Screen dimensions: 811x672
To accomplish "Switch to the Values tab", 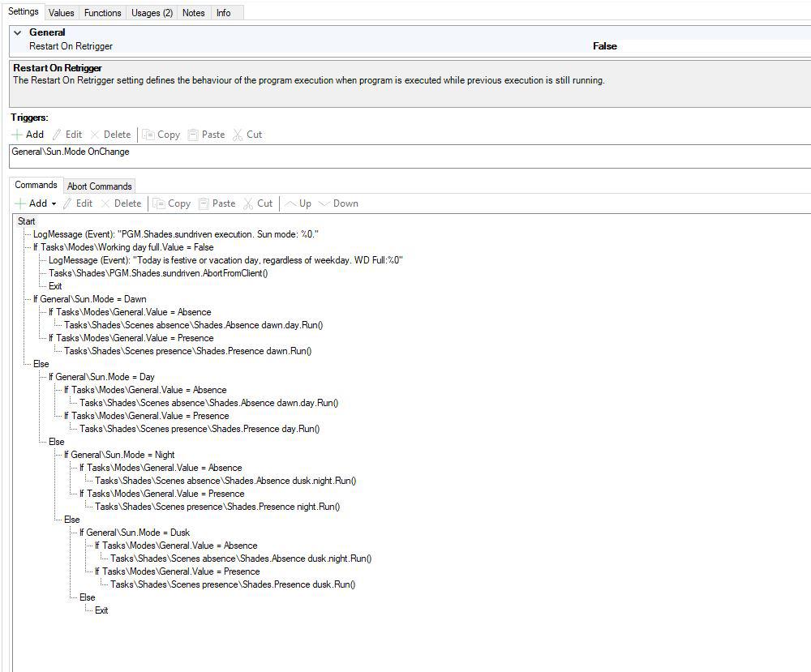I will point(61,13).
